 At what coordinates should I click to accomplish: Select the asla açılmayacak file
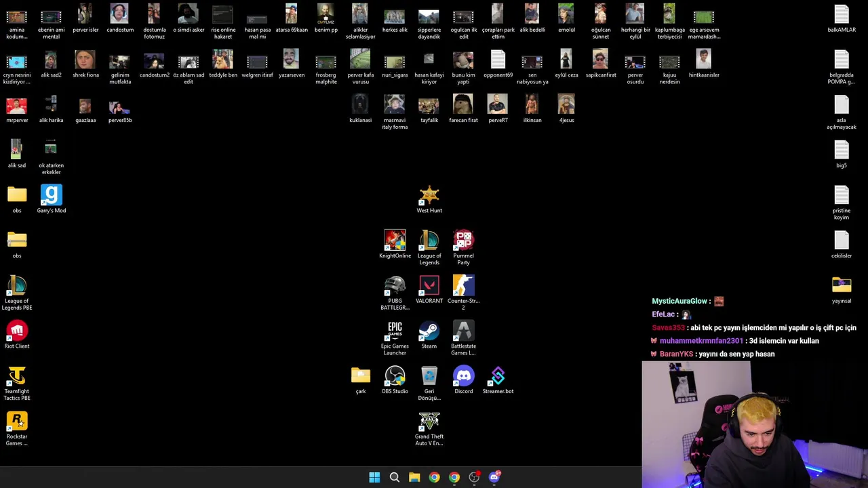(842, 113)
